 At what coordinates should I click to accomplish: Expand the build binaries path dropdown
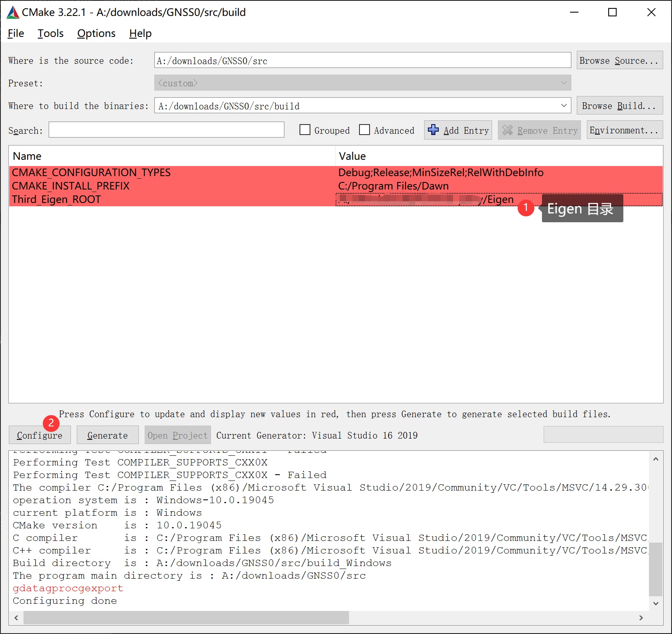(x=564, y=106)
